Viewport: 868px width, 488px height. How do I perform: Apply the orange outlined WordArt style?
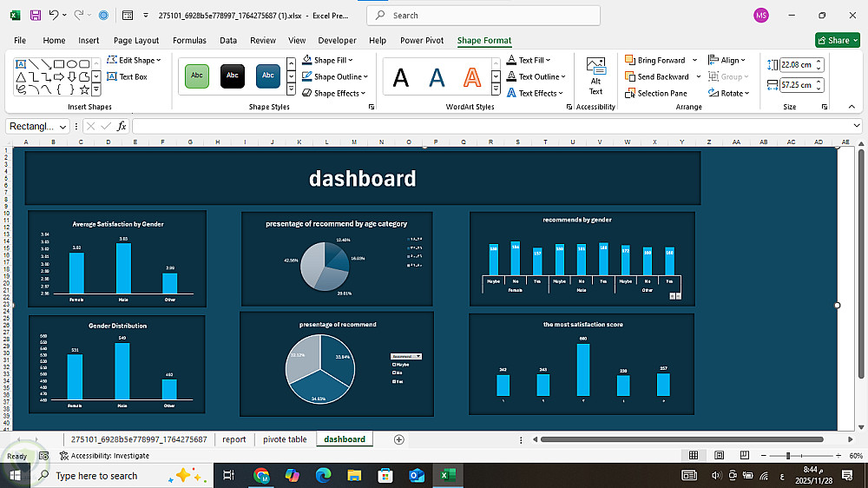coord(471,77)
